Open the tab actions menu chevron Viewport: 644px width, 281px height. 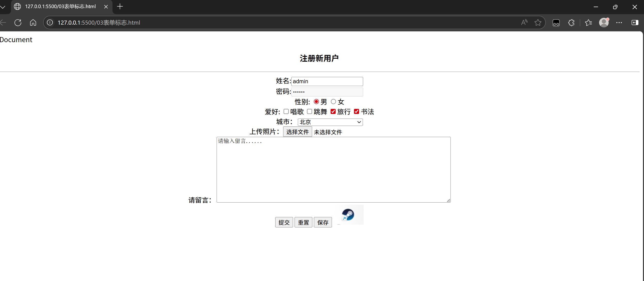point(3,7)
